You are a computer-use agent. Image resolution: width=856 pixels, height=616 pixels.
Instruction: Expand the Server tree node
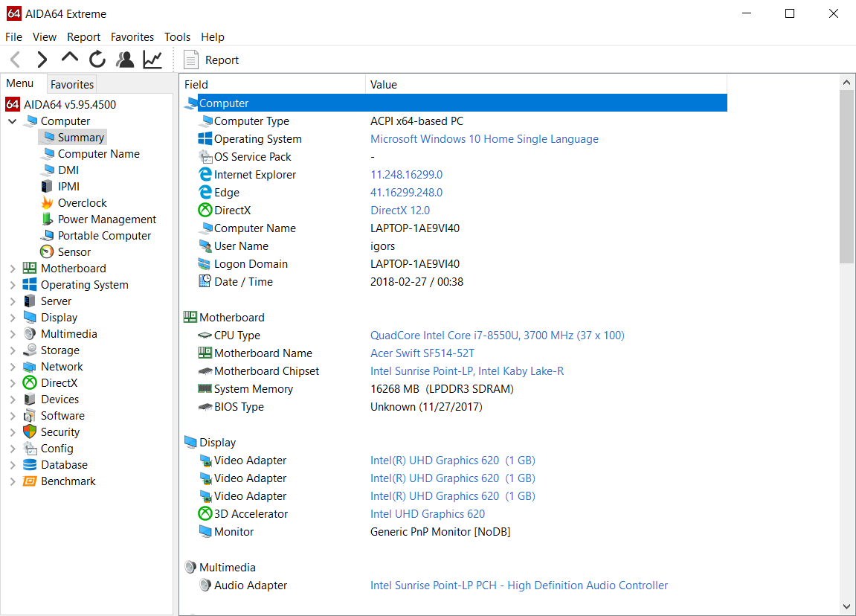click(x=13, y=301)
